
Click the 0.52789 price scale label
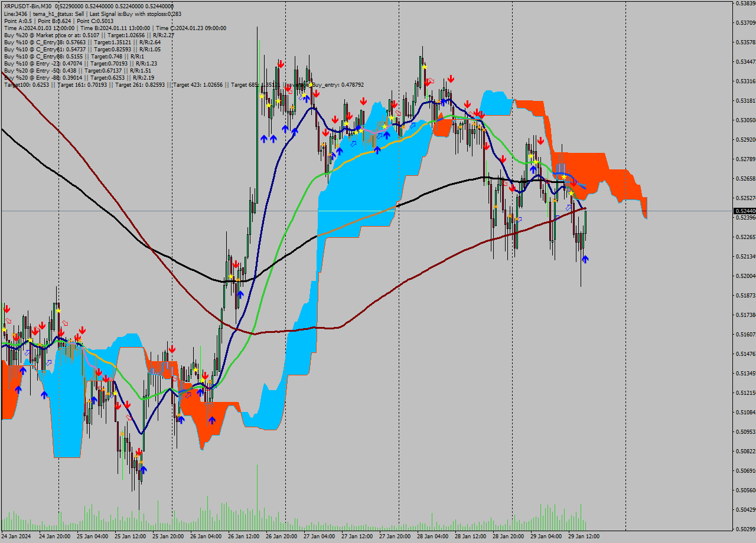[745, 159]
